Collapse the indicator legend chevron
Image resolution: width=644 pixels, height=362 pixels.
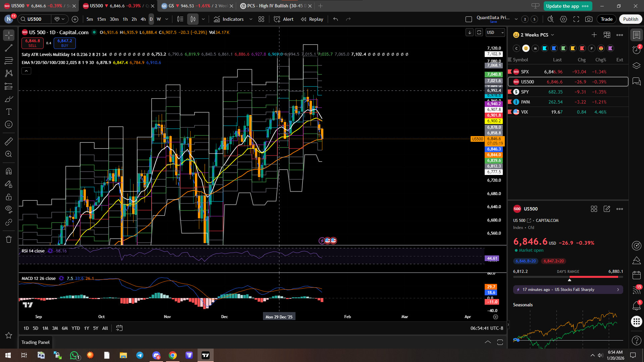coord(26,71)
